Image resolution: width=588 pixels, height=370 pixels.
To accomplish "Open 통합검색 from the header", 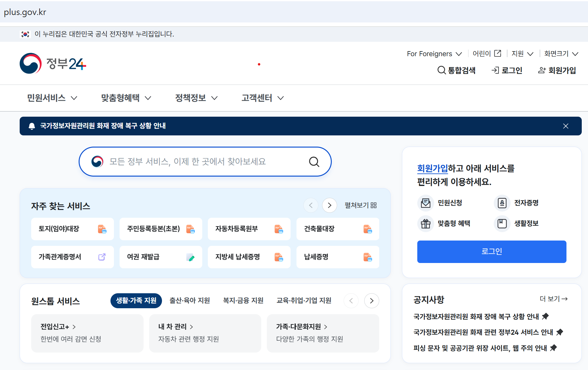I will pyautogui.click(x=456, y=70).
